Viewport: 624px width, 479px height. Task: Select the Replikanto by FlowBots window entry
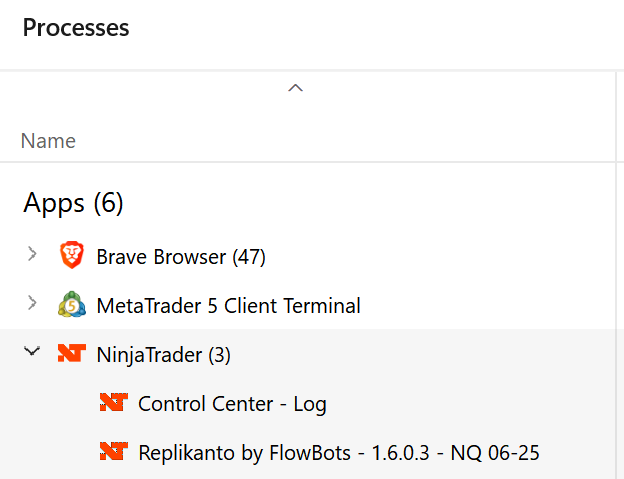(x=338, y=453)
